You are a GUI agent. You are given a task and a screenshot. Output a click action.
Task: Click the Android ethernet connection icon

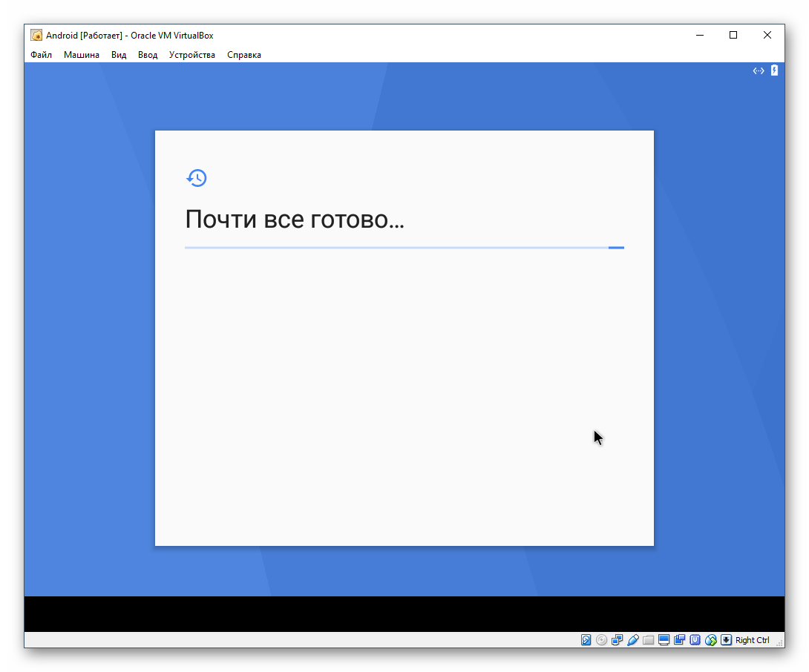click(759, 71)
